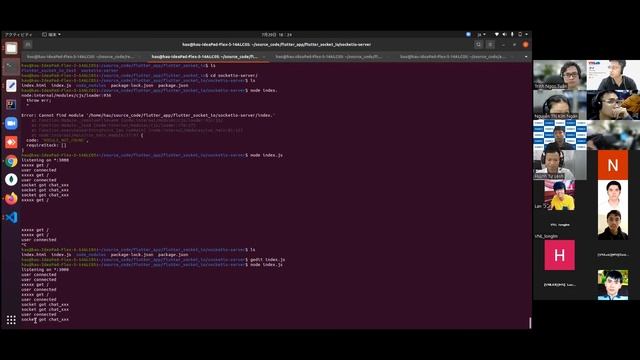This screenshot has height=360, width=640.
Task: Click the 'node:internal/modules/cjs/loader' line
Action: point(66,96)
